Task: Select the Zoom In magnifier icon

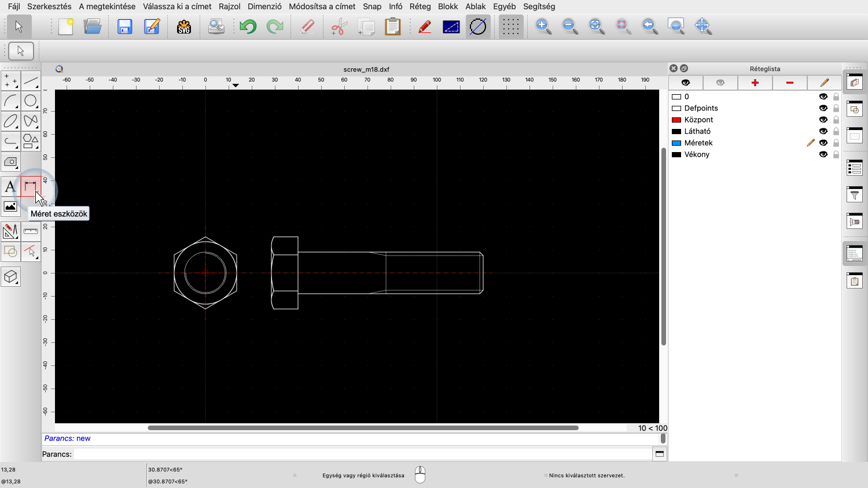Action: coord(543,26)
